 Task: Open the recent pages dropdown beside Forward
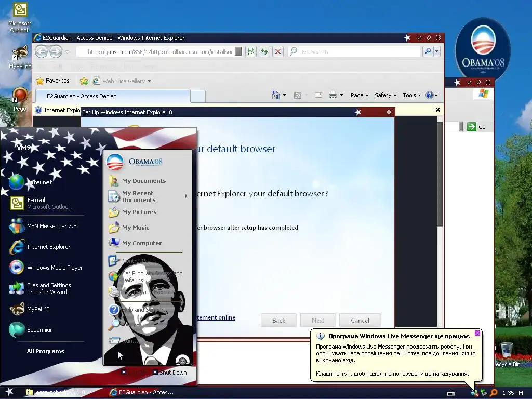(x=67, y=52)
